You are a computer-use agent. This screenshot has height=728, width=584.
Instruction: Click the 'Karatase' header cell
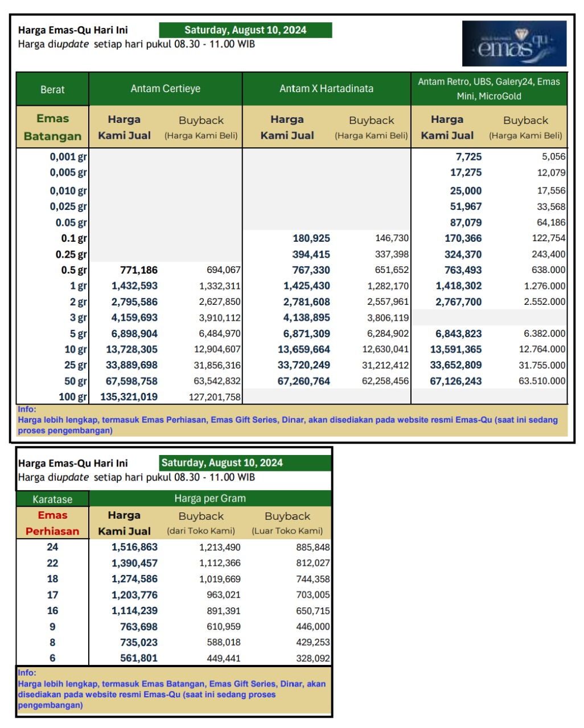coord(52,499)
